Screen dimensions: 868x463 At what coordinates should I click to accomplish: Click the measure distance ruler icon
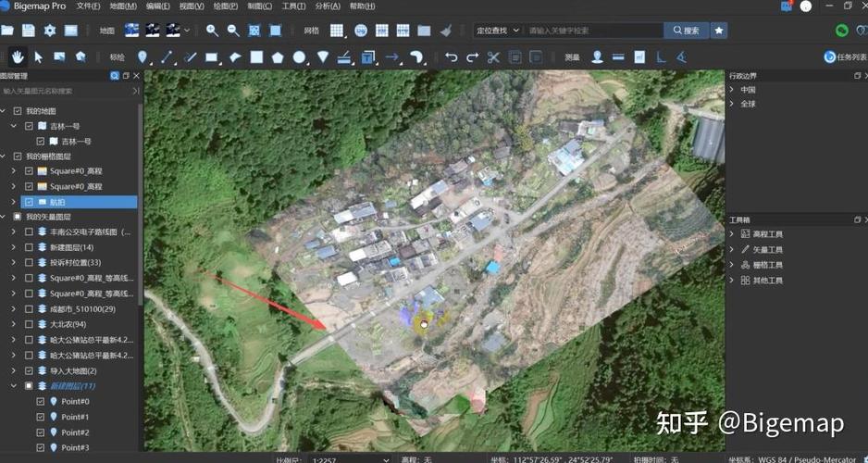tap(618, 56)
